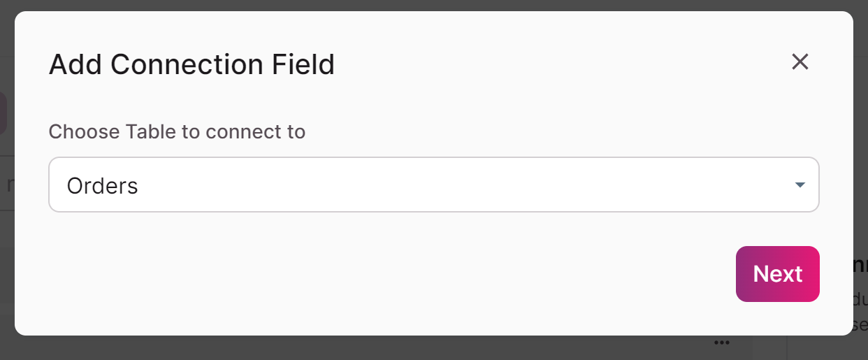Click the "Choose Table to connect to" label
The height and width of the screenshot is (360, 868).
177,131
